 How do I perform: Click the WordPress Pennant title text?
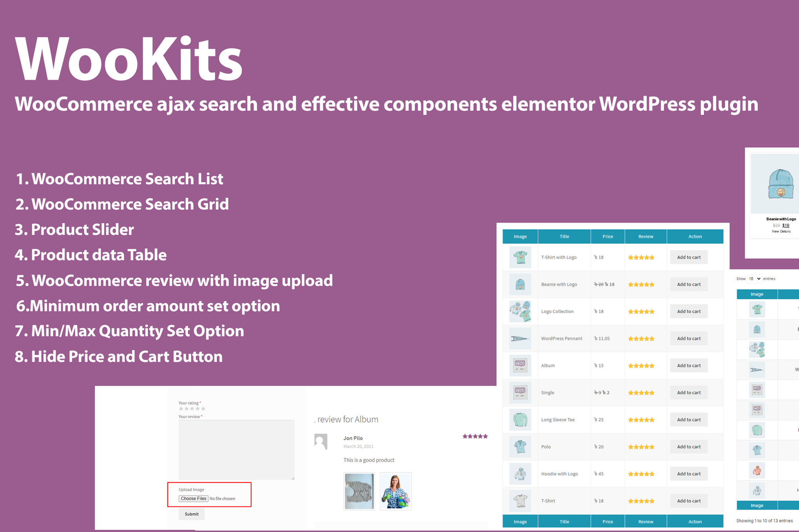[561, 338]
